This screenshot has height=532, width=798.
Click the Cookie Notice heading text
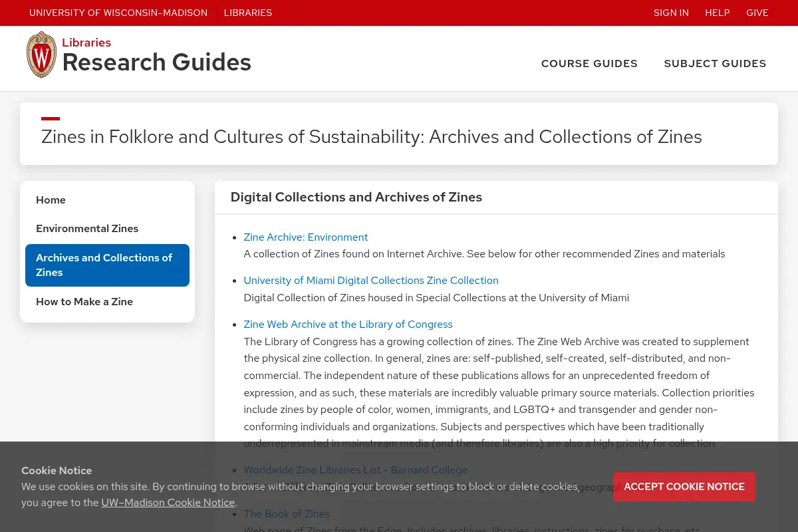pos(57,471)
